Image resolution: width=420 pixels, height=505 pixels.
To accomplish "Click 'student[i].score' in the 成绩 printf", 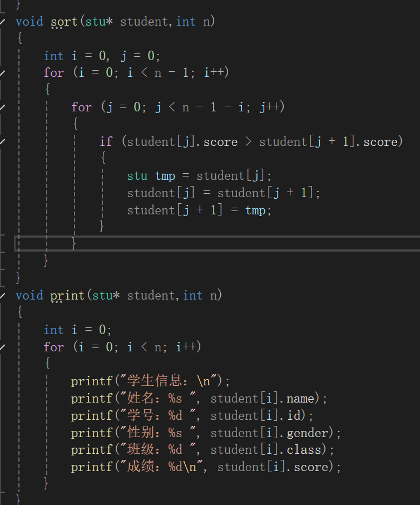I will [273, 467].
